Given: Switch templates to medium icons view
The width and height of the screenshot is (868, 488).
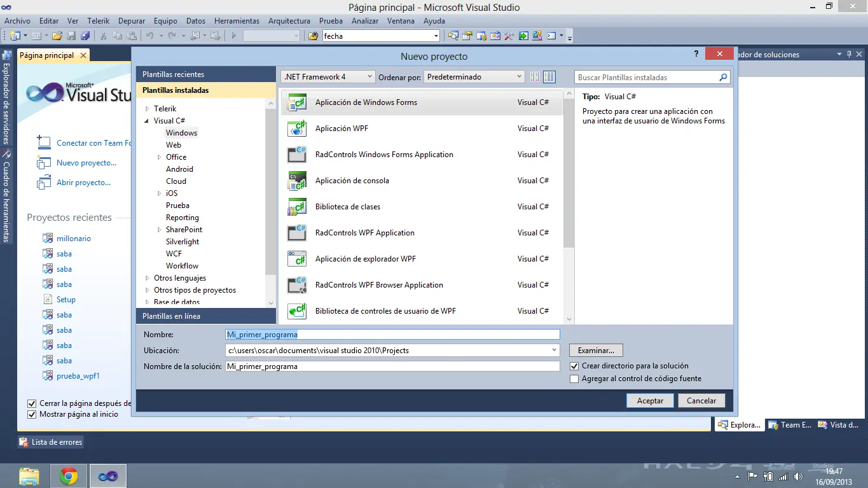Looking at the screenshot, I should [549, 77].
